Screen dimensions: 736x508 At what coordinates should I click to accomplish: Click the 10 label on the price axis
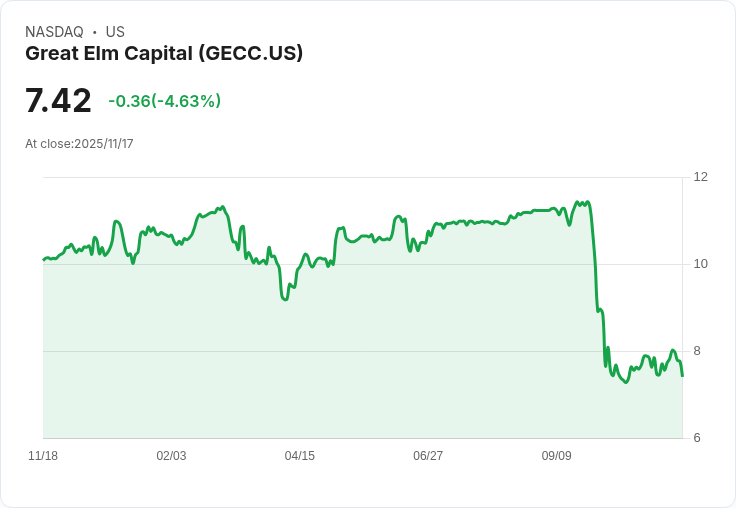(x=701, y=264)
